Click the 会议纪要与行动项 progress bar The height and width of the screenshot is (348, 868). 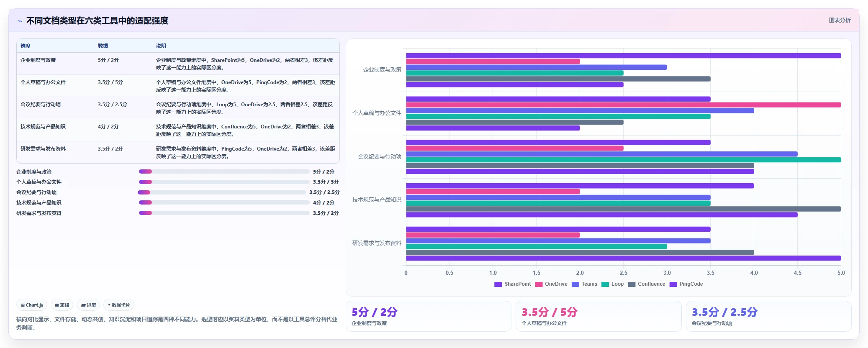222,192
